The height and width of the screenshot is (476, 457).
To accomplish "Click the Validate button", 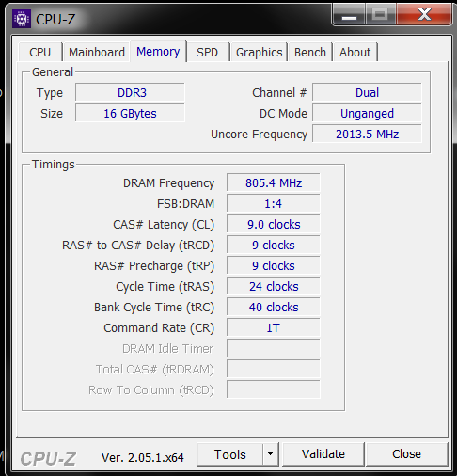I will [323, 454].
